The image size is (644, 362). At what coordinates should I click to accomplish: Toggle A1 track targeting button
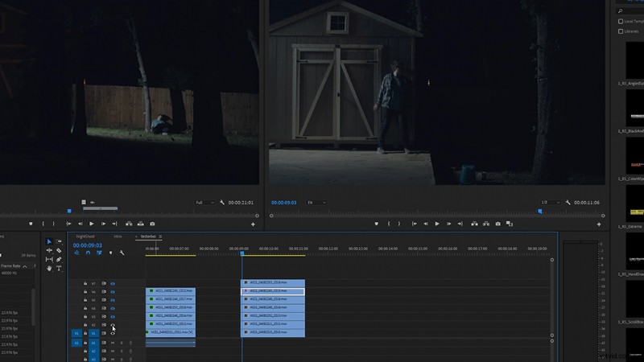93,343
